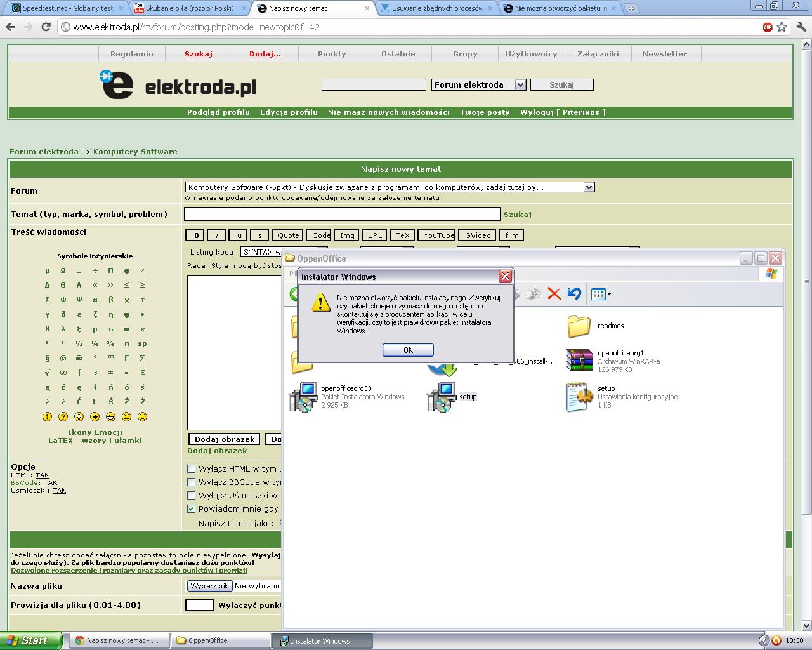Click the bold 'B' formatting button
This screenshot has height=650, width=812.
196,235
